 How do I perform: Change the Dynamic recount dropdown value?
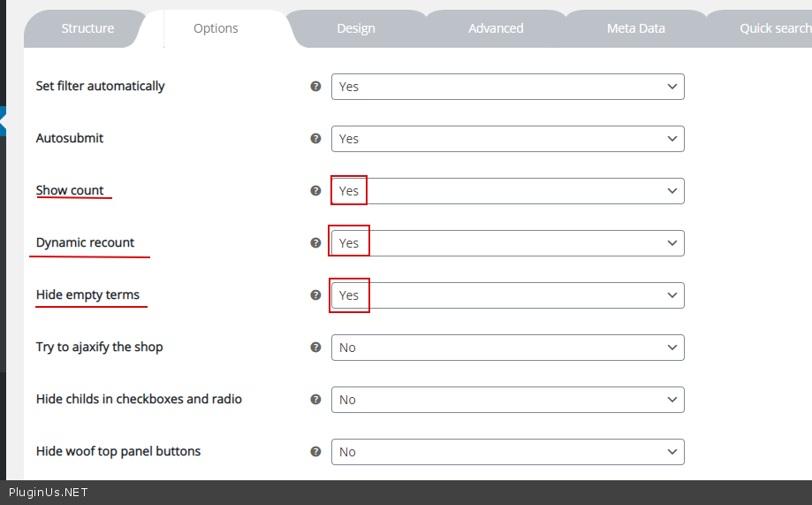click(507, 243)
